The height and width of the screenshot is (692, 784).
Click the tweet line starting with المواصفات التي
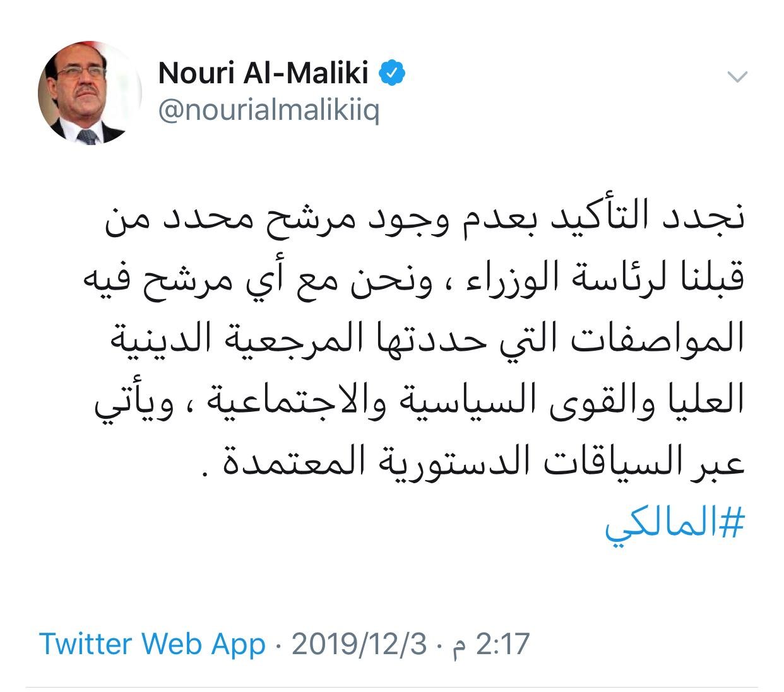pos(429,341)
